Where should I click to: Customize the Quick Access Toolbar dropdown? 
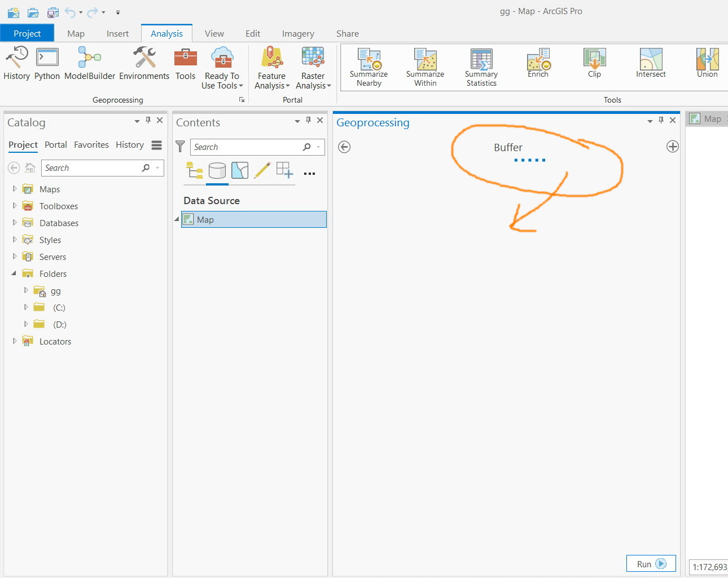[118, 12]
